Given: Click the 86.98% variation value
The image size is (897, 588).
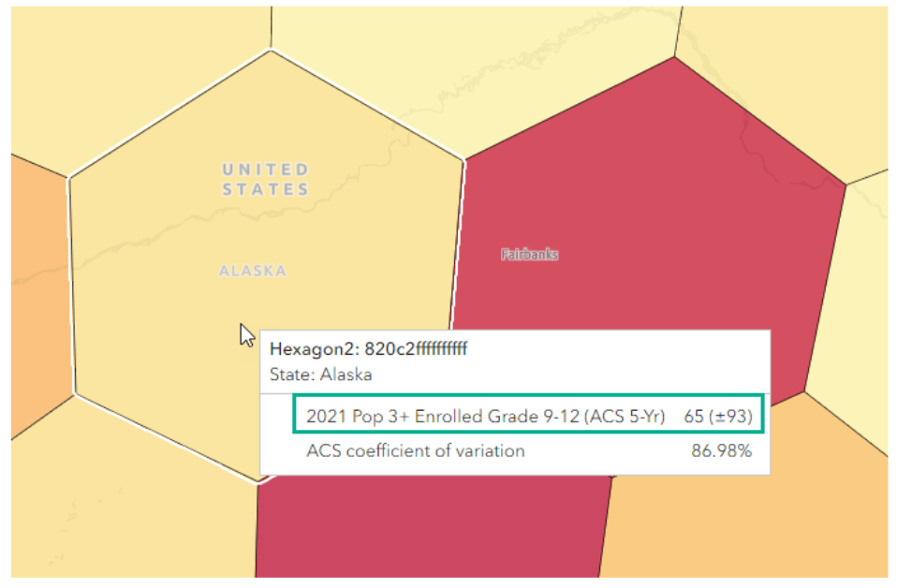Looking at the screenshot, I should coord(721,451).
